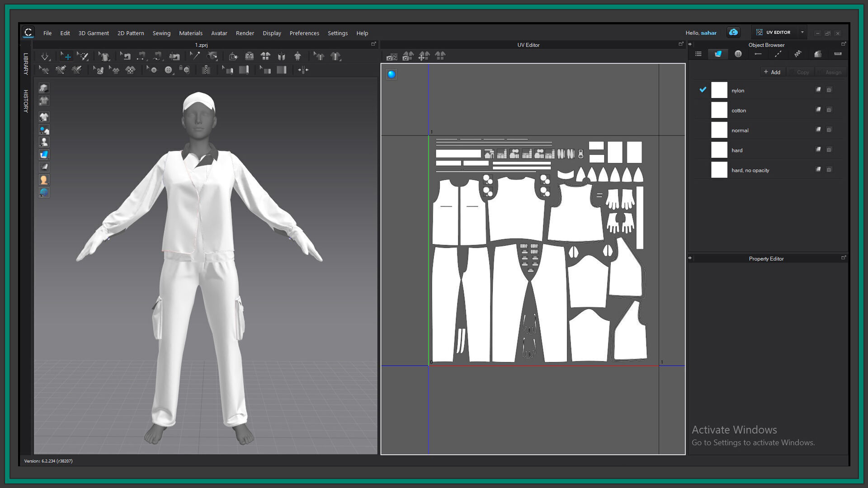Viewport: 868px width, 488px height.
Task: Open the Puckering zigzag tab
Action: pos(798,54)
